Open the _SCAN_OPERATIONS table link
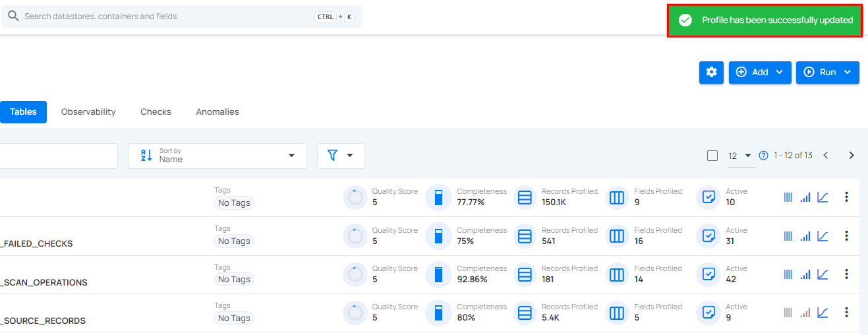Image resolution: width=868 pixels, height=335 pixels. [45, 282]
